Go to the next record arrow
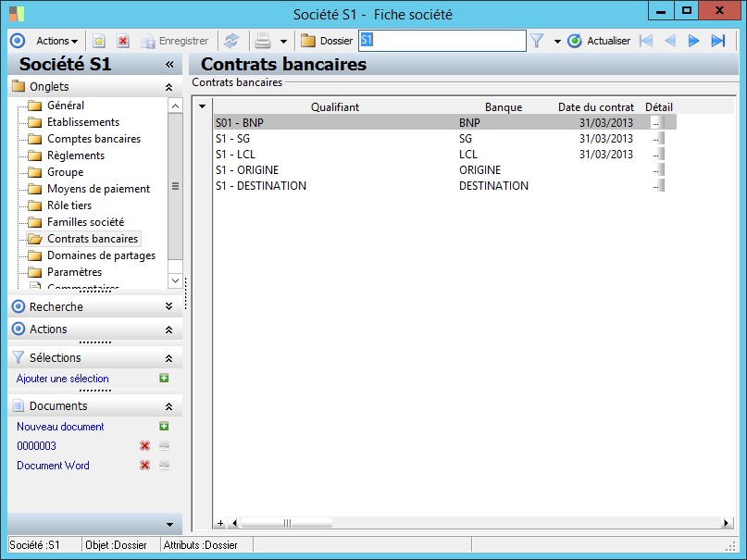Image resolution: width=747 pixels, height=560 pixels. coord(693,41)
